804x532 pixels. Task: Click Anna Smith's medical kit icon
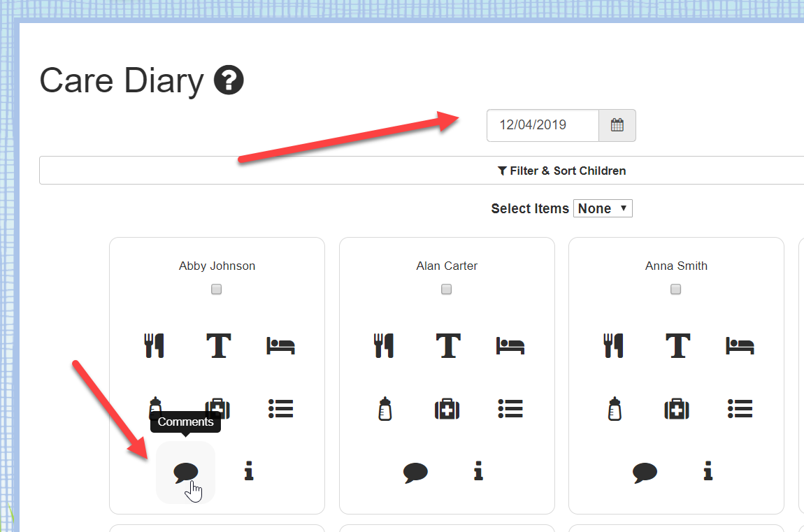pos(677,409)
